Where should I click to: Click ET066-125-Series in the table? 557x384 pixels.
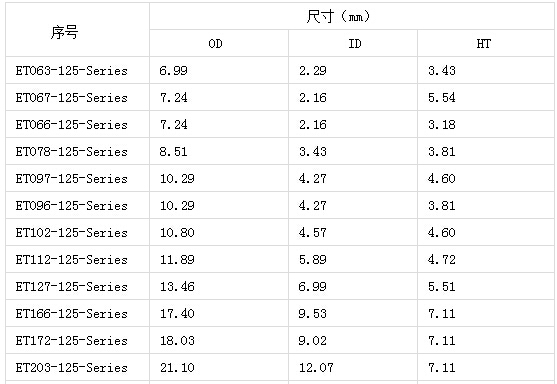[71, 125]
